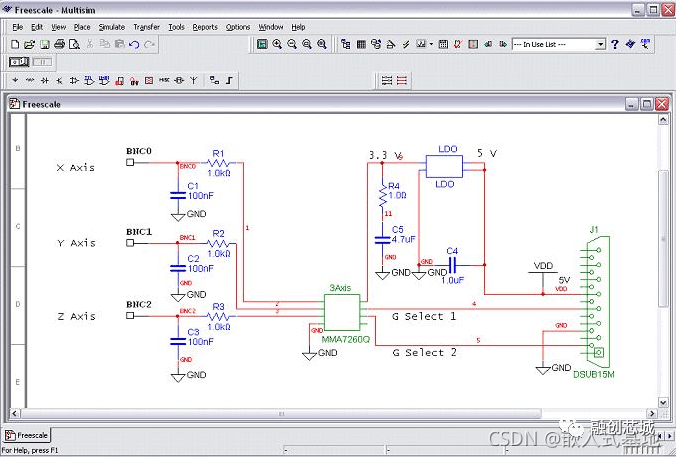This screenshot has width=676, height=457.
Task: Click the Zoom In magnifier
Action: [277, 44]
